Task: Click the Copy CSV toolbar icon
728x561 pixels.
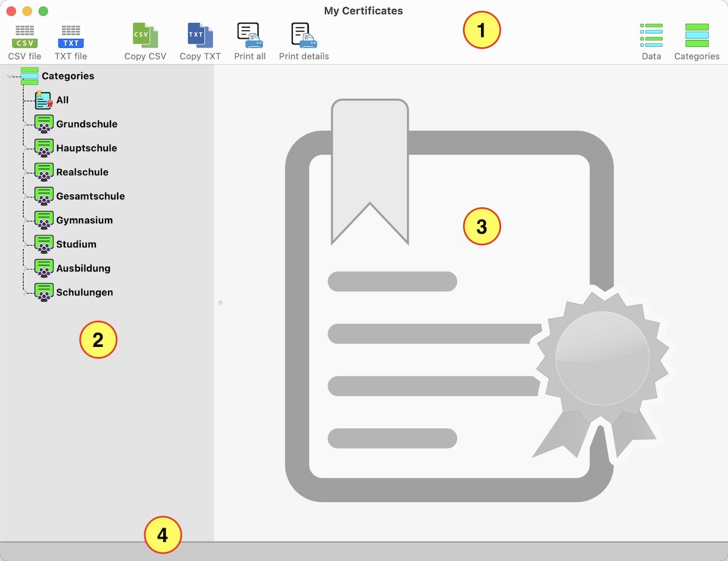Action: (146, 35)
